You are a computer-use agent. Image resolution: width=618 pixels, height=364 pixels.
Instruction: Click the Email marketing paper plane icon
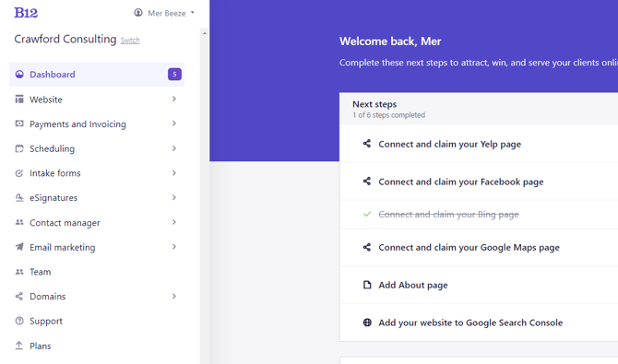[x=19, y=247]
